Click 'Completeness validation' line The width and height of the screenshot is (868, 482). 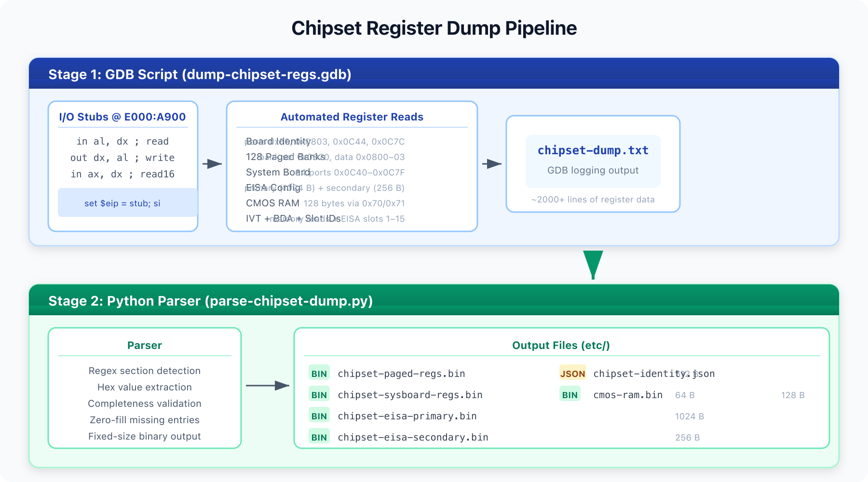pyautogui.click(x=145, y=403)
